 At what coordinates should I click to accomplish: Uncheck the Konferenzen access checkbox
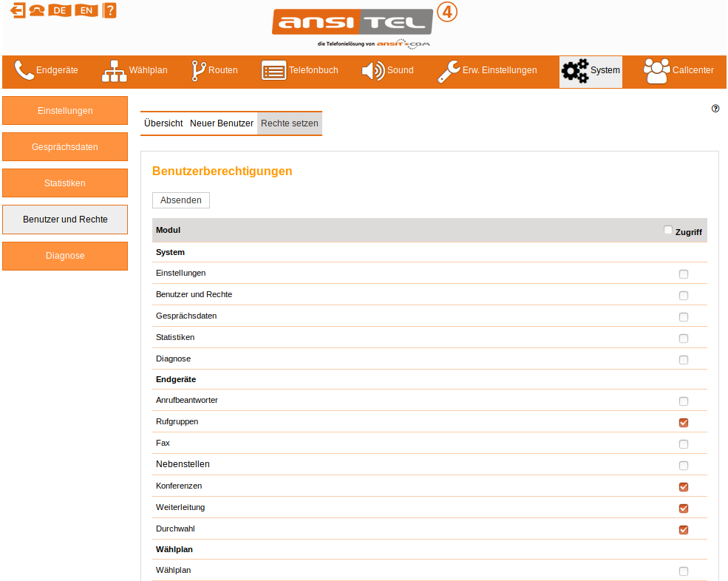pyautogui.click(x=683, y=487)
